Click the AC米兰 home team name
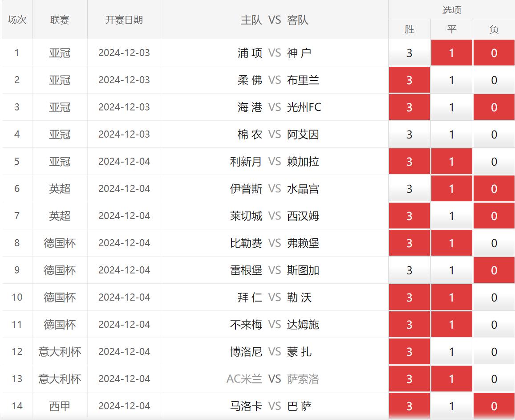The height and width of the screenshot is (420, 515). point(244,379)
